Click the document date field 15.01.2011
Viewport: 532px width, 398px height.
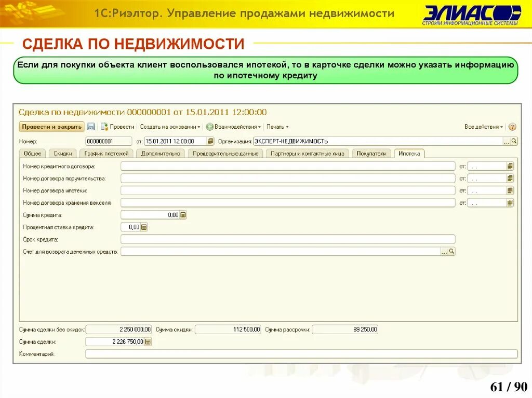[176, 141]
